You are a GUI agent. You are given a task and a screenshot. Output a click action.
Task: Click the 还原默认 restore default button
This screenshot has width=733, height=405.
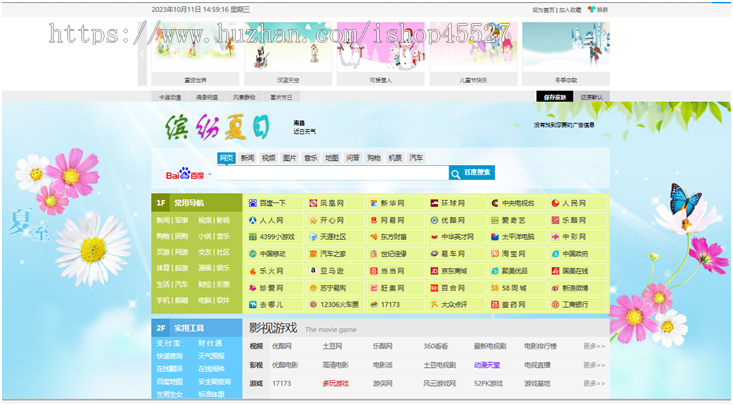(x=592, y=97)
